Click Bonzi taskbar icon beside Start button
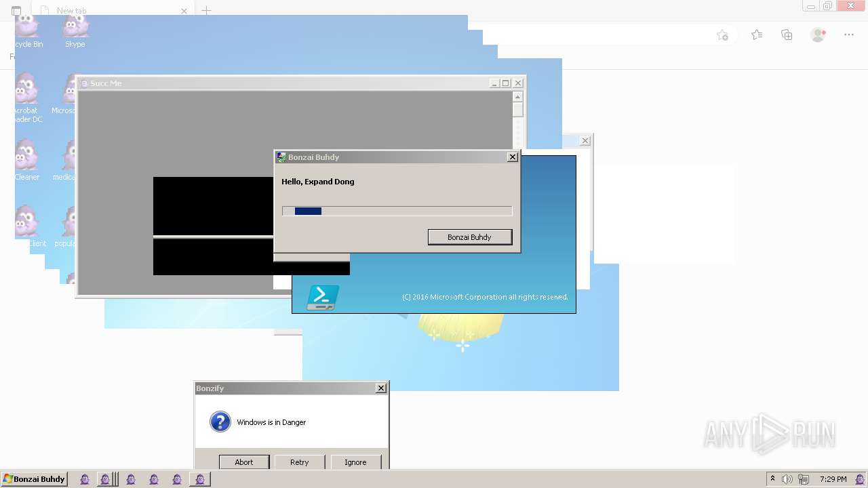This screenshot has height=488, width=868. pyautogui.click(x=85, y=479)
